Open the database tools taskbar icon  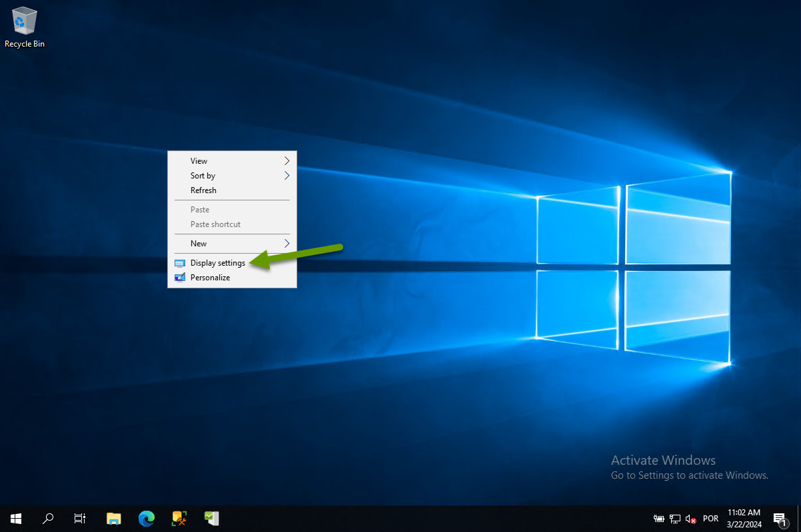click(179, 518)
